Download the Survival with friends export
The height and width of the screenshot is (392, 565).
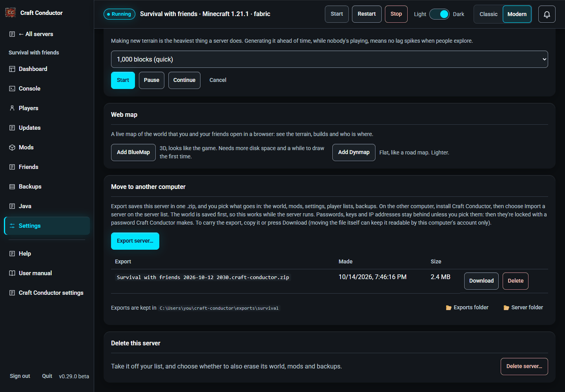[481, 281]
